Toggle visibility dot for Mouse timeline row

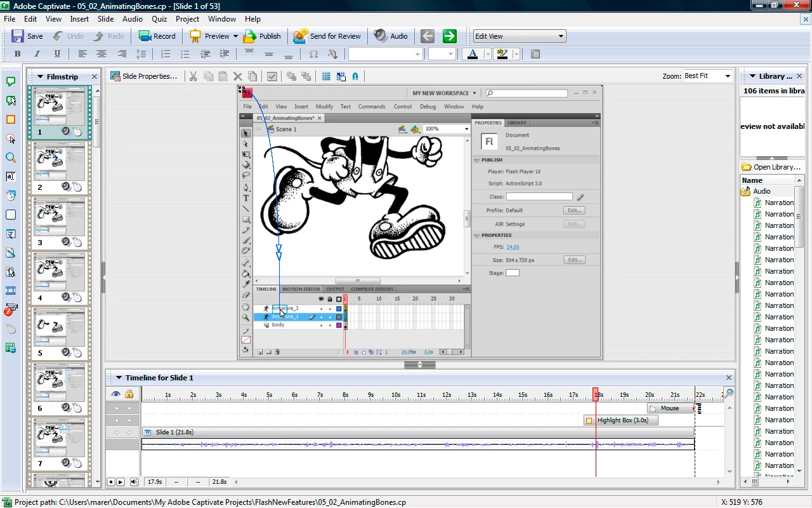(x=116, y=408)
